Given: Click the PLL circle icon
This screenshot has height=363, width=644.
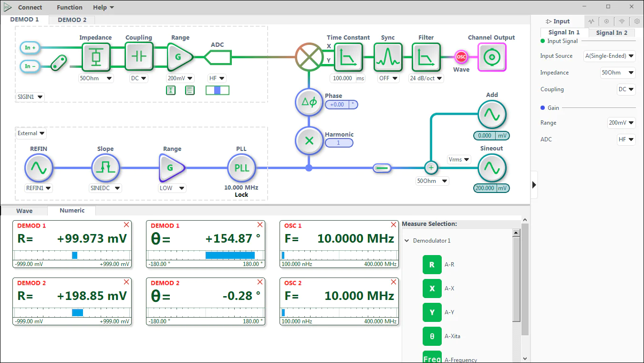Looking at the screenshot, I should [241, 168].
